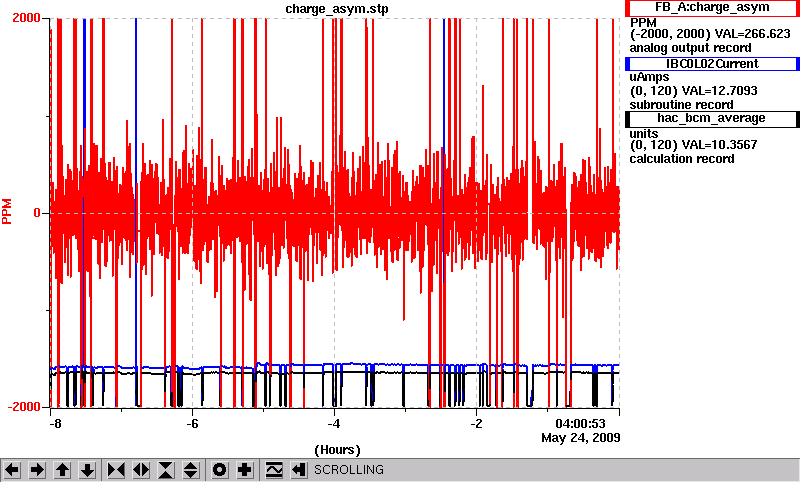Pan the graph right with the right arrow button
This screenshot has width=800, height=482.
(37, 470)
